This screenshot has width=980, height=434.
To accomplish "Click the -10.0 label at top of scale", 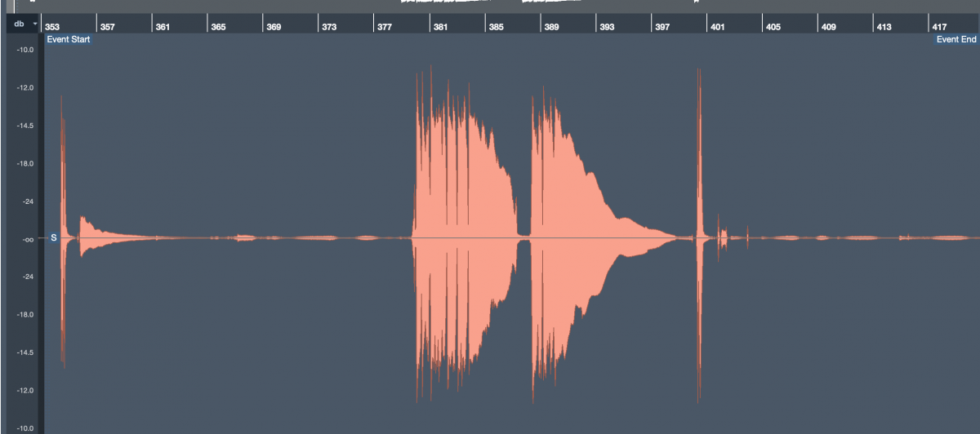I will pyautogui.click(x=24, y=50).
